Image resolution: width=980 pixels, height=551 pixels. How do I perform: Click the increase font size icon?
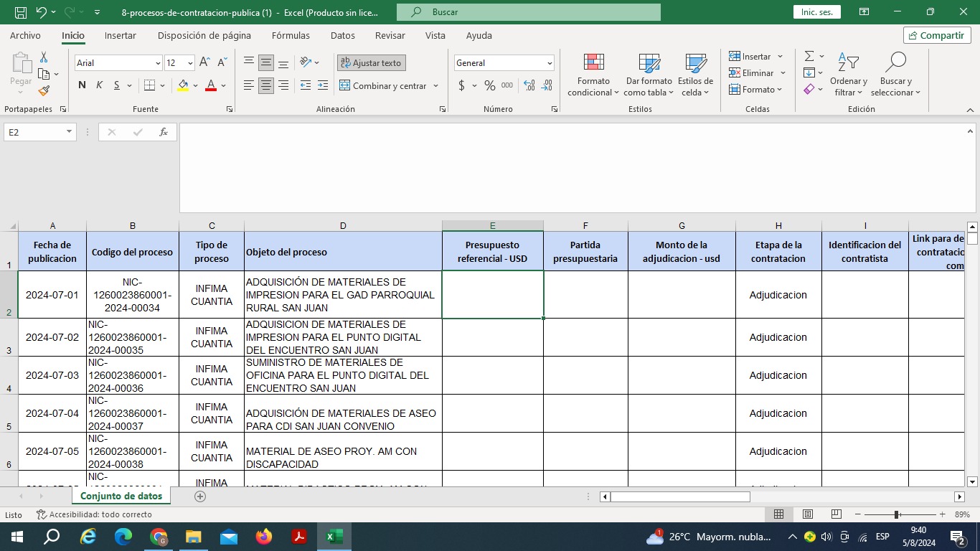204,63
